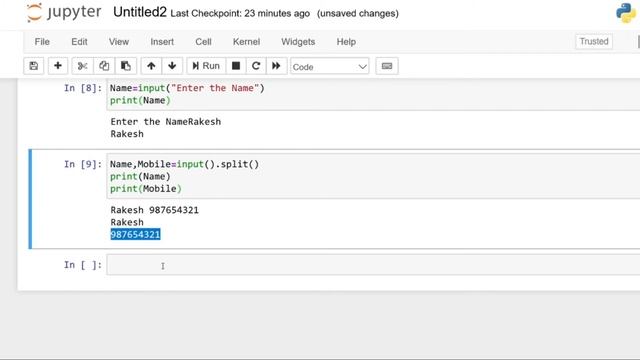
Task: Restart kernel and rerun all fast-forward icon
Action: 276,66
